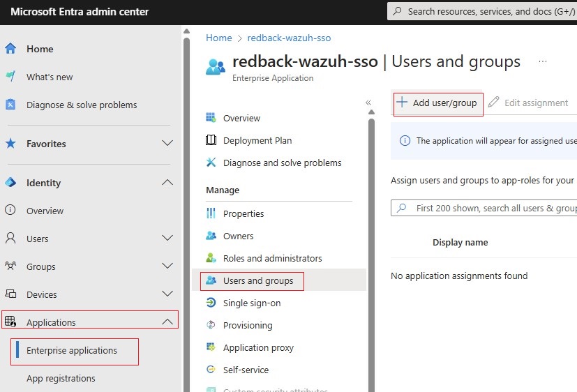Click the 'Enterprise Application' subtitle text
Screen dimensions: 577x392
point(273,78)
